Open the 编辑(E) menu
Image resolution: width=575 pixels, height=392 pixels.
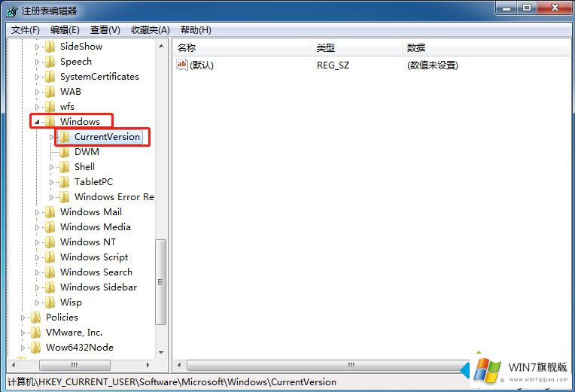pos(65,30)
